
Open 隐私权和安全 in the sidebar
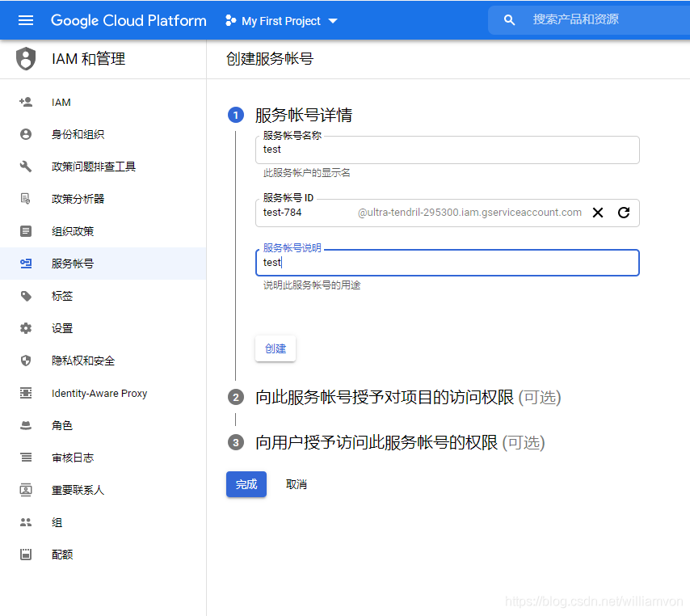pyautogui.click(x=103, y=361)
